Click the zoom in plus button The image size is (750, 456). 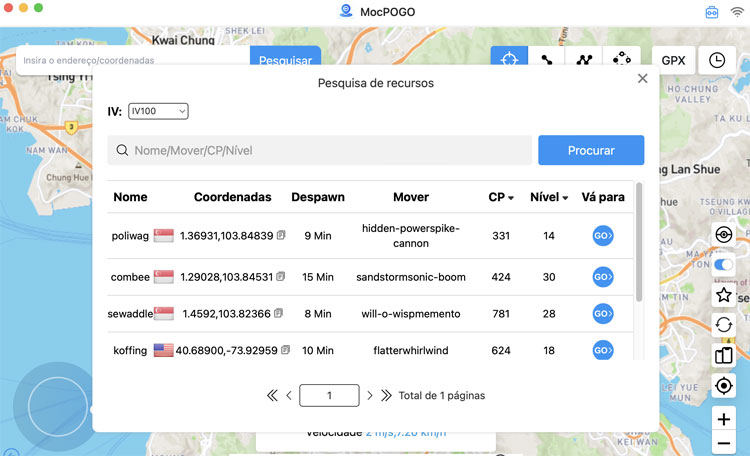[x=724, y=419]
